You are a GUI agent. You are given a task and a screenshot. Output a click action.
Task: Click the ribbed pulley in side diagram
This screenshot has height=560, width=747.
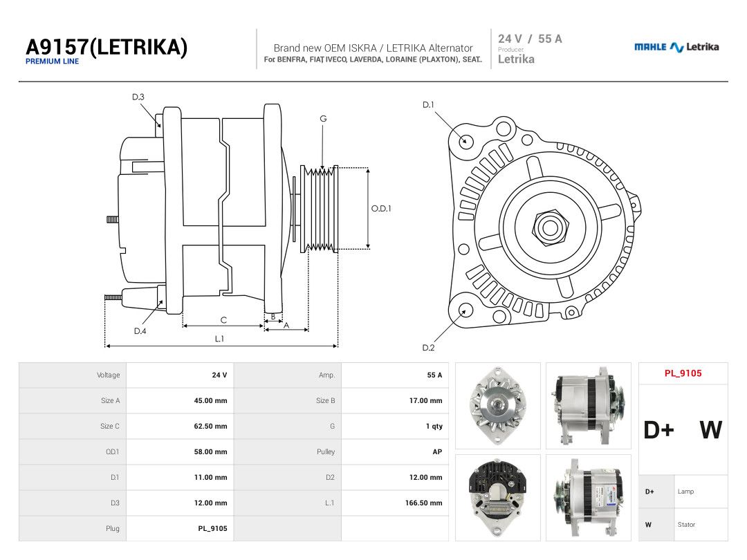[x=319, y=209]
